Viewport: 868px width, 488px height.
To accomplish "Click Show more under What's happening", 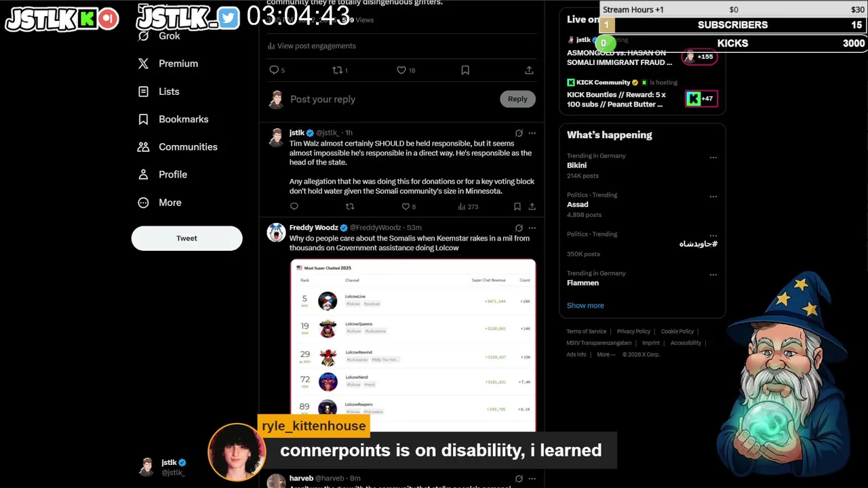I will (585, 306).
